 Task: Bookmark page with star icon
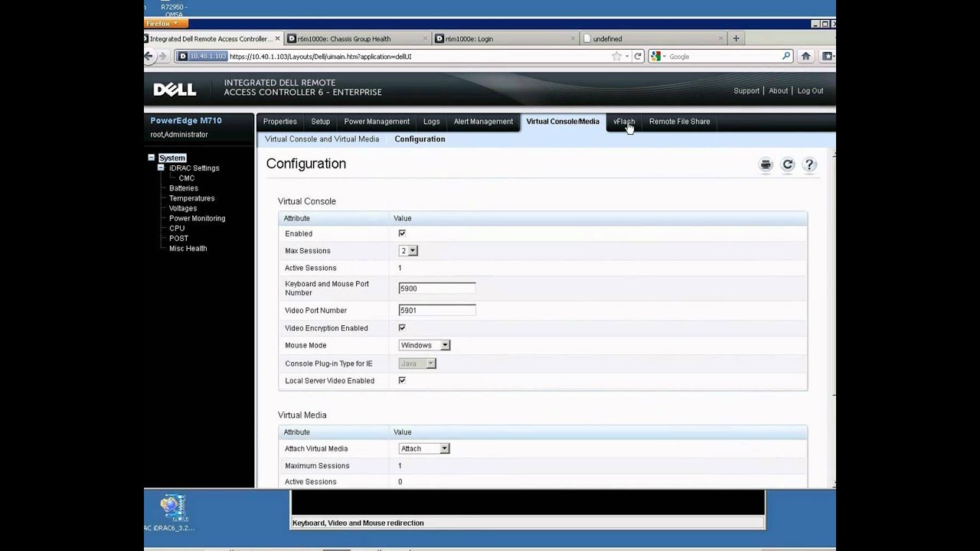616,56
